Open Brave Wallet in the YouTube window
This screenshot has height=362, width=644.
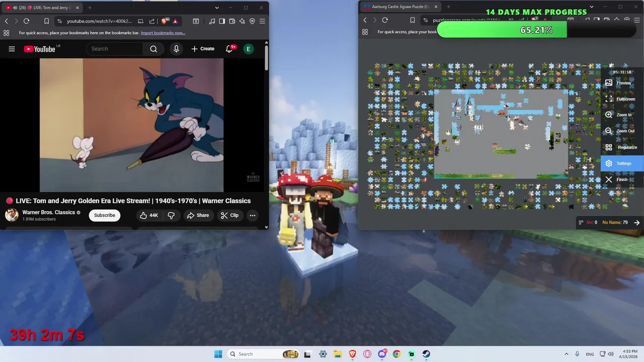click(x=232, y=21)
